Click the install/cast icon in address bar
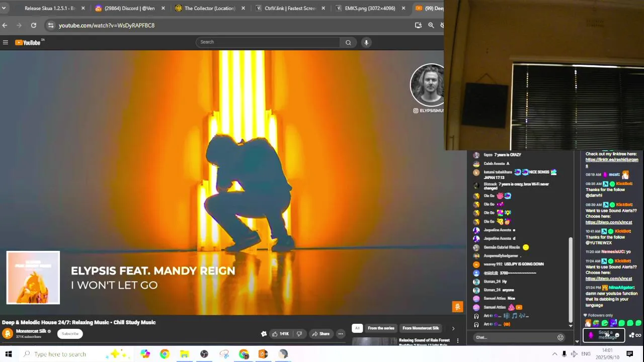 (x=418, y=25)
